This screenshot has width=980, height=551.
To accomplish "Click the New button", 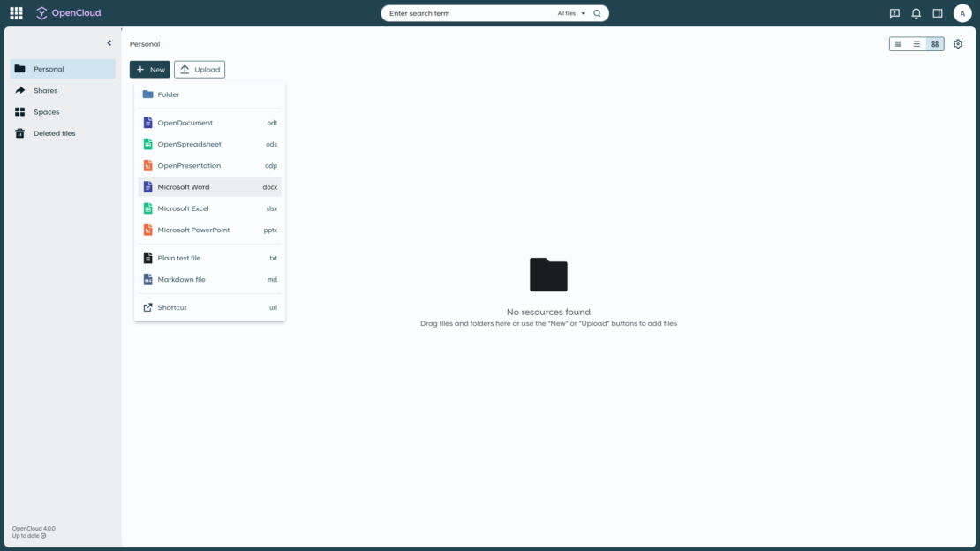I will pyautogui.click(x=149, y=70).
